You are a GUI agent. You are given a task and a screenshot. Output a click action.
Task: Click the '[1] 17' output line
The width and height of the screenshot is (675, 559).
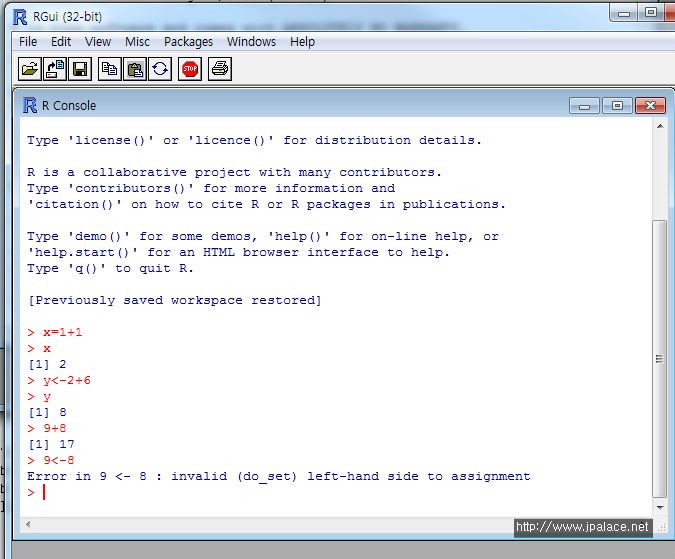point(51,445)
